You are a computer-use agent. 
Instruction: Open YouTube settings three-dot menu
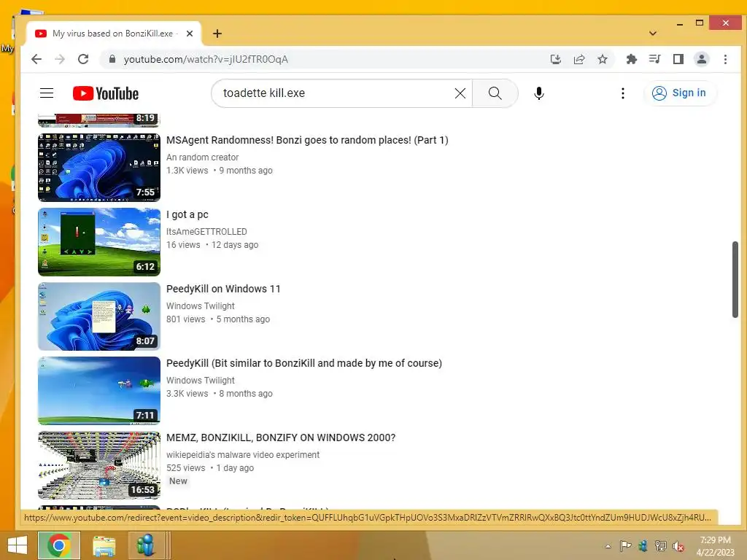[x=623, y=93]
